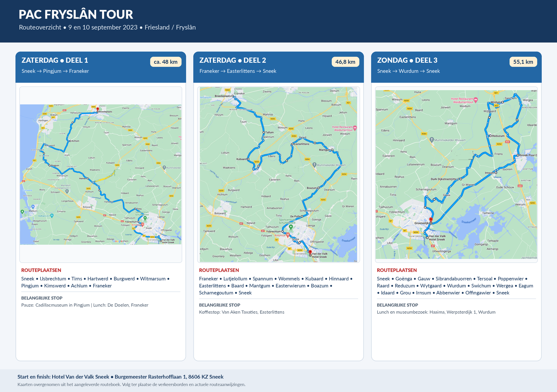Viewport: 557px width, 392px height.
Task: Click the Tallum waypoint dot in Deel 2 map
Action: coord(263,132)
